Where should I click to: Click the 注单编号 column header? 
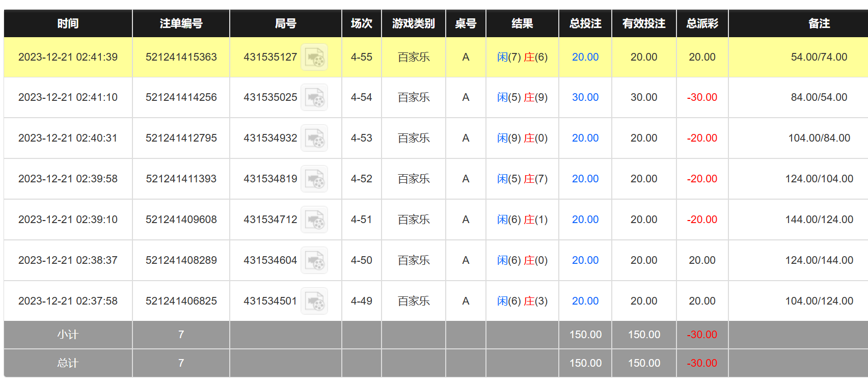click(x=181, y=23)
